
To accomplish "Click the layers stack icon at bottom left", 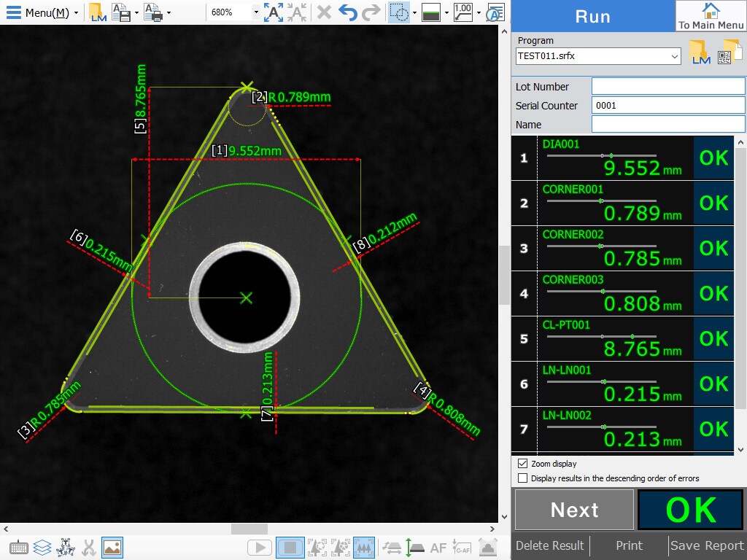I will [42, 548].
